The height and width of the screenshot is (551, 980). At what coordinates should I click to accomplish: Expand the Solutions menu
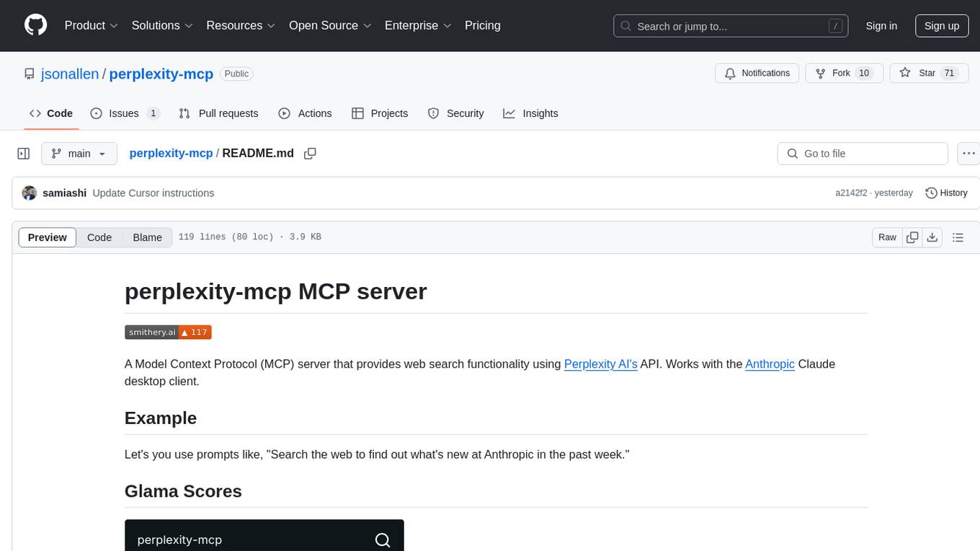click(x=162, y=25)
